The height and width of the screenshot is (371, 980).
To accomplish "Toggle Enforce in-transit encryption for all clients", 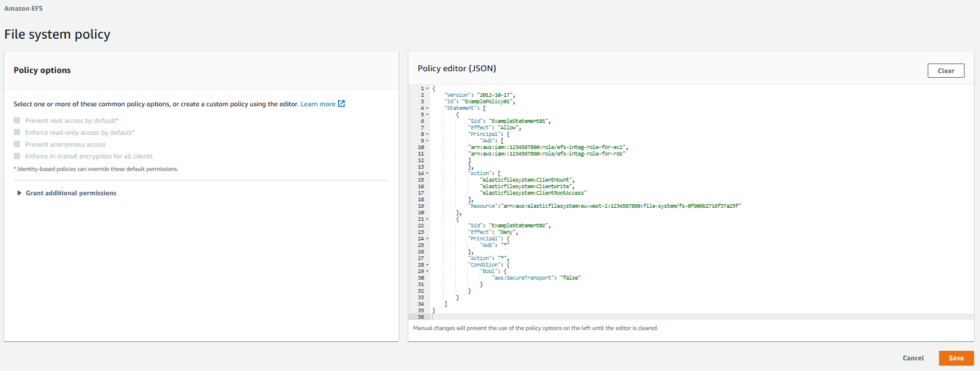I will coord(17,156).
